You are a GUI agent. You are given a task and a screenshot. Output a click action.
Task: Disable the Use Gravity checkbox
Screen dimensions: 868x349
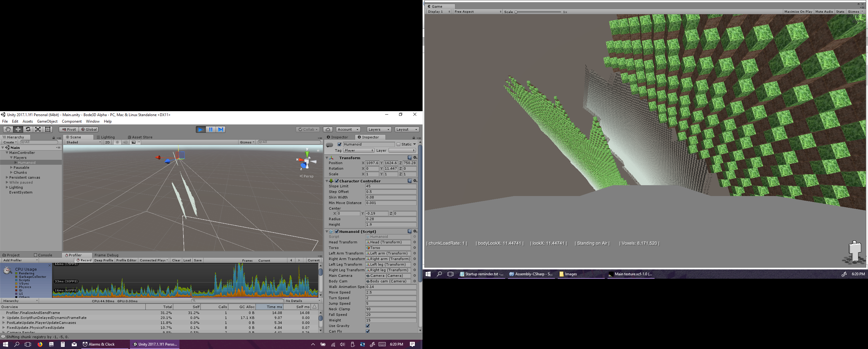(367, 326)
